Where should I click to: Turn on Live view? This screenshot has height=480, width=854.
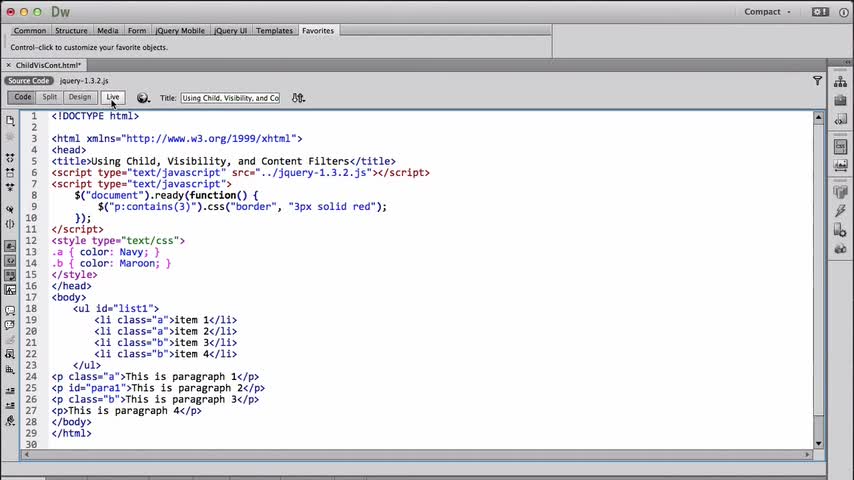tap(113, 97)
